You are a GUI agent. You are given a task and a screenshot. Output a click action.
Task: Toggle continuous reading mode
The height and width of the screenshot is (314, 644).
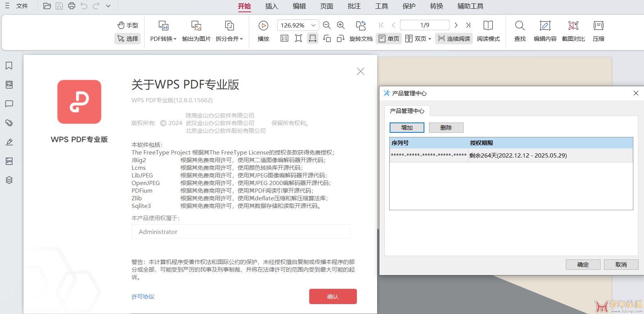[454, 39]
